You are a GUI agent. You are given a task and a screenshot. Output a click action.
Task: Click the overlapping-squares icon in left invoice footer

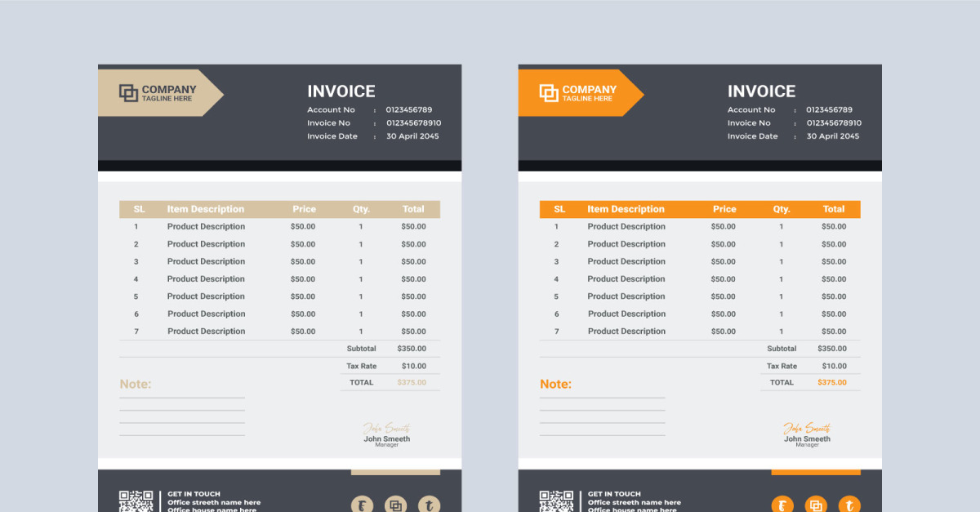pyautogui.click(x=395, y=504)
